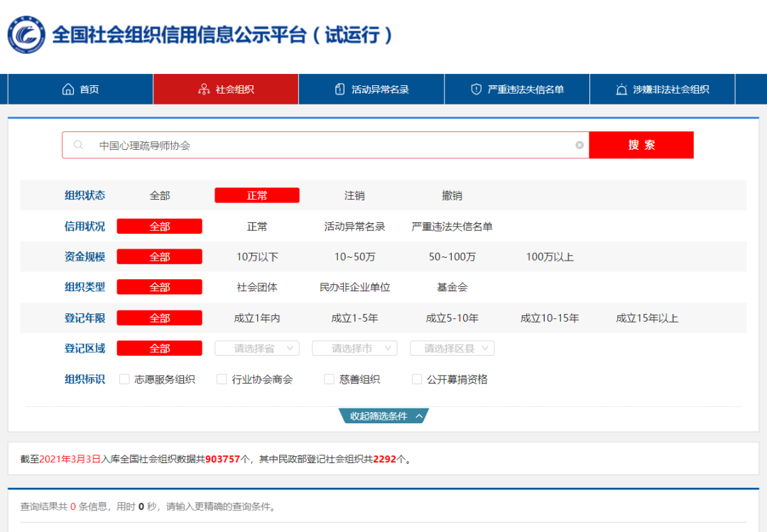Viewport: 767px width, 532px height.
Task: Click the red 搜索 button
Action: click(641, 145)
